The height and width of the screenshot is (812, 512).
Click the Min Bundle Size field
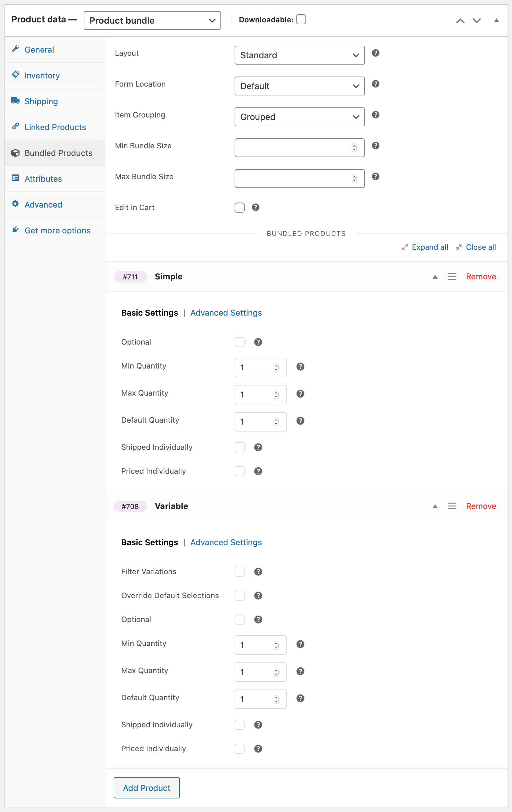pos(300,148)
